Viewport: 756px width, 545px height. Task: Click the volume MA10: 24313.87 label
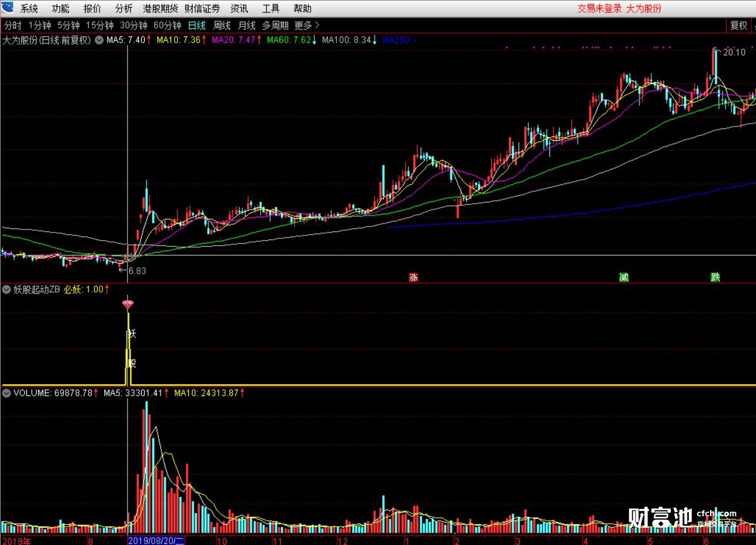209,393
